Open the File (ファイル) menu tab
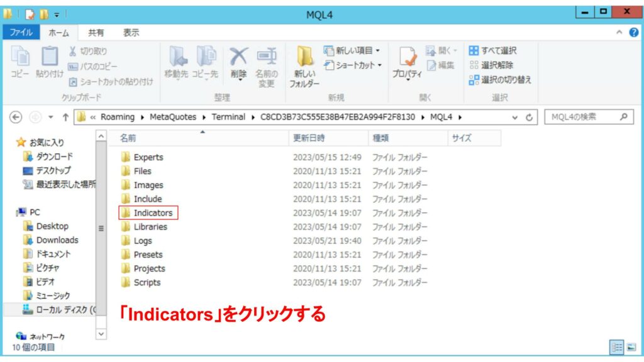The height and width of the screenshot is (362, 644). click(x=21, y=33)
